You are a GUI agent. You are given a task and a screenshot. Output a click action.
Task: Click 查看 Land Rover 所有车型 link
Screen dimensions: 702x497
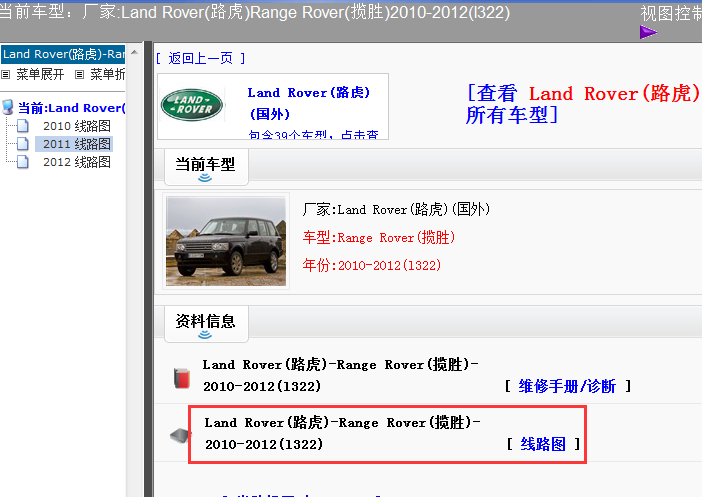582,104
